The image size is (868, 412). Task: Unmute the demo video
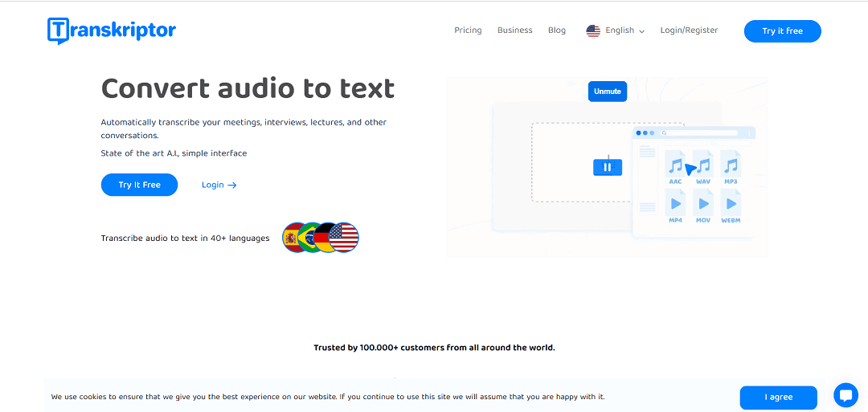(x=608, y=92)
